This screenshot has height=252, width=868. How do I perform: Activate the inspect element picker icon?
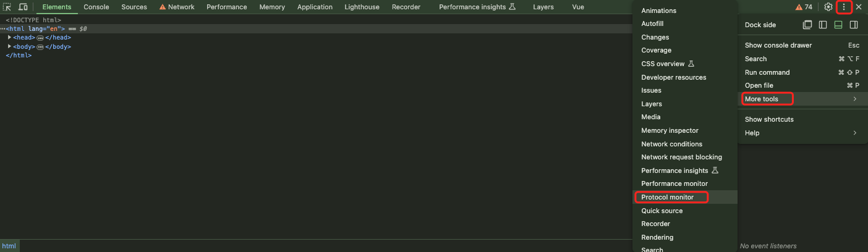click(x=8, y=7)
